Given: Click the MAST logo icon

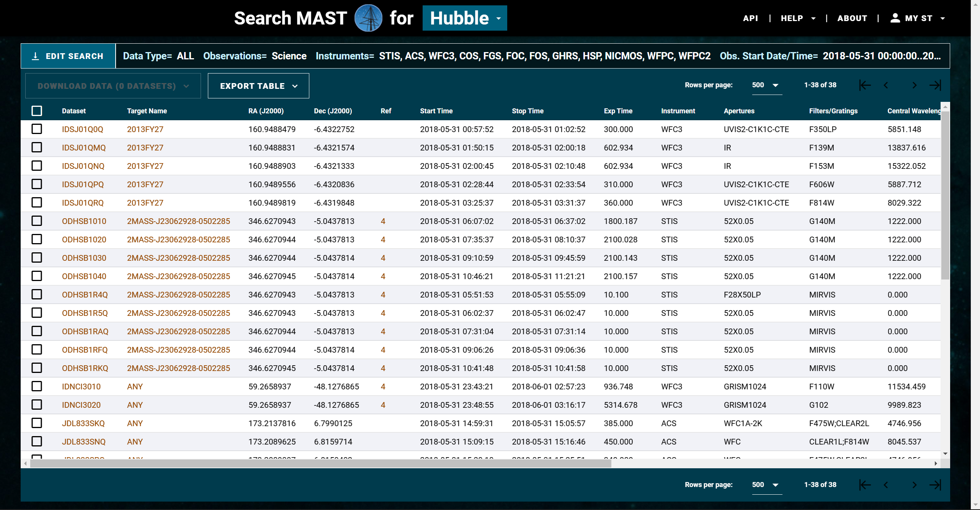Looking at the screenshot, I should point(368,18).
